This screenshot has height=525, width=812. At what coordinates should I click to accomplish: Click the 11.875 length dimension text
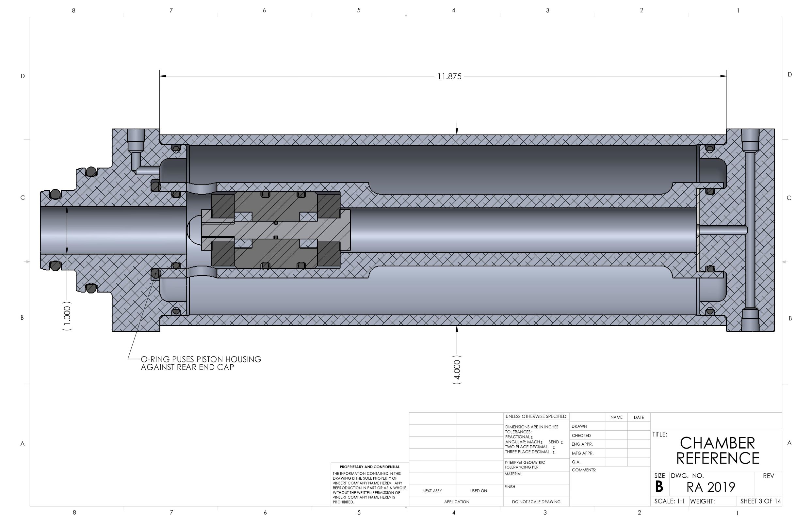(449, 76)
